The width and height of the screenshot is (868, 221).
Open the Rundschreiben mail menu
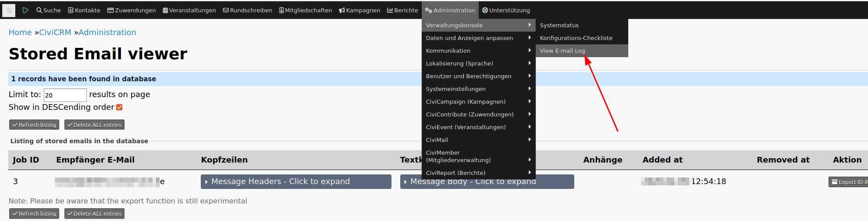click(x=247, y=10)
